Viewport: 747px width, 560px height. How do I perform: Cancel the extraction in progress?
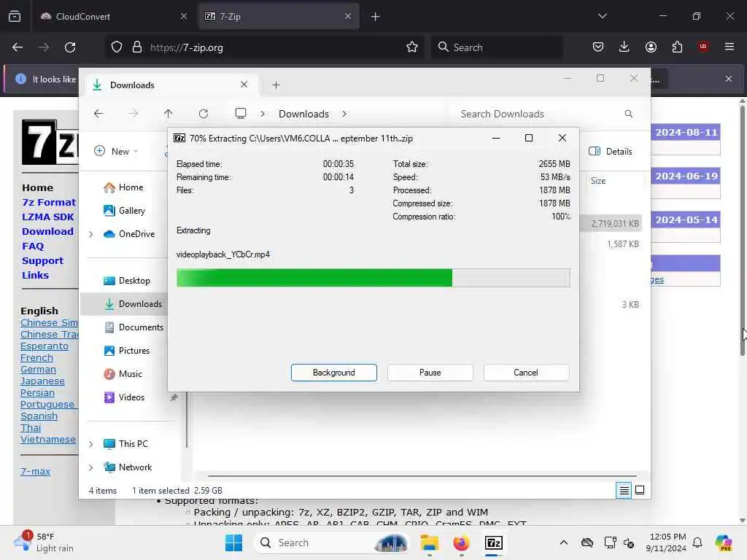tap(526, 373)
